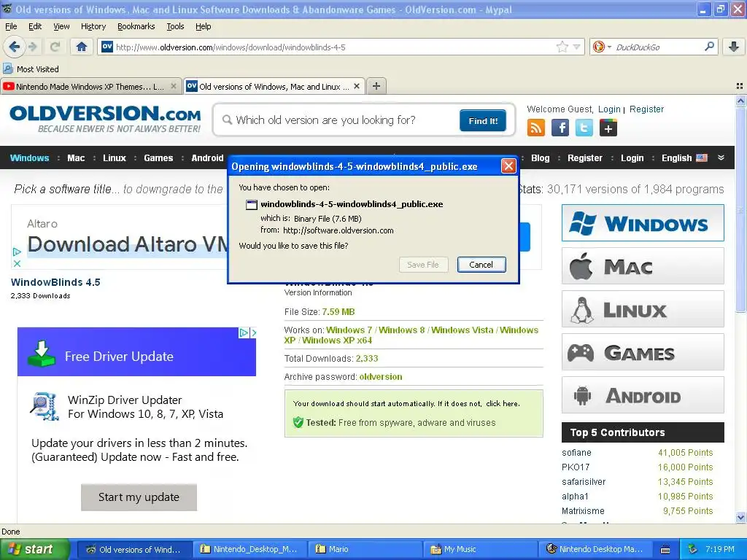
Task: Open the File menu
Action: click(x=11, y=26)
